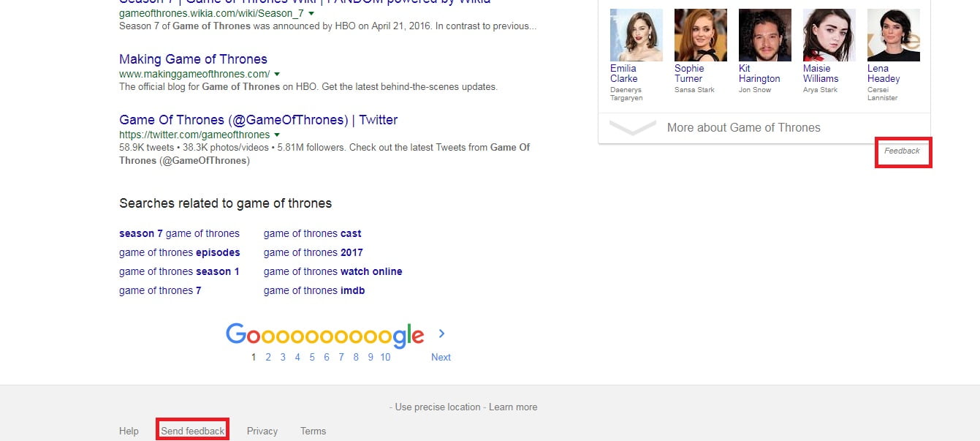
Task: Open dropdown arrow beside twitter.com/gameofthrones URL
Action: (x=277, y=135)
